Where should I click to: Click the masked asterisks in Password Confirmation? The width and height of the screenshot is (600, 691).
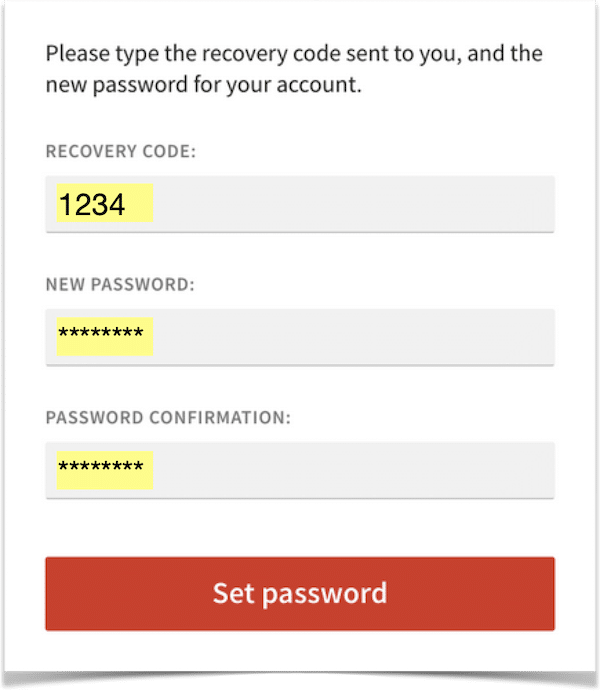tap(100, 468)
